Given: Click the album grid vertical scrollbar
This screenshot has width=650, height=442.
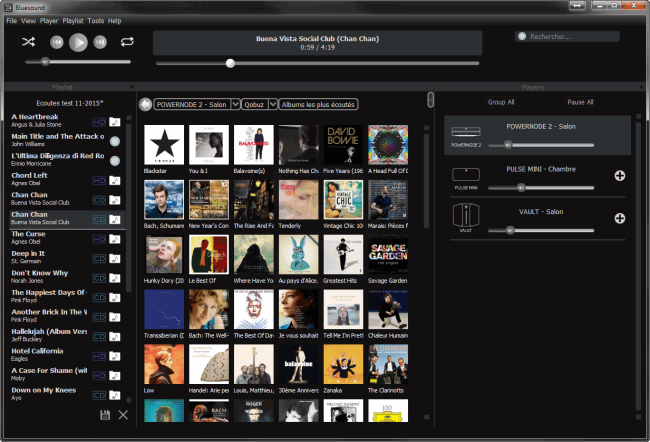Looking at the screenshot, I should click(427, 180).
